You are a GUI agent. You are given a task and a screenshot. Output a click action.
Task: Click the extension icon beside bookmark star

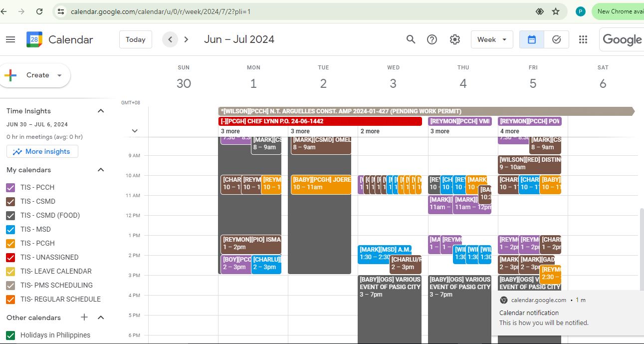[x=539, y=11]
